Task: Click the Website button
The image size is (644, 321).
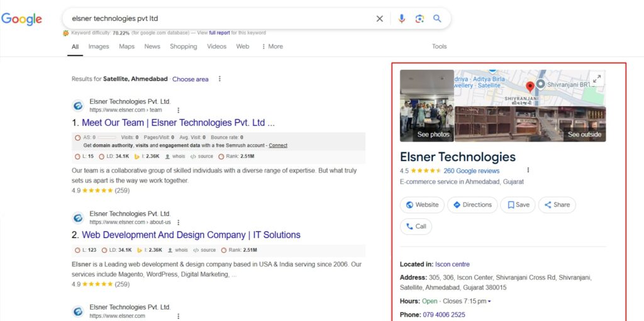Action: point(422,205)
